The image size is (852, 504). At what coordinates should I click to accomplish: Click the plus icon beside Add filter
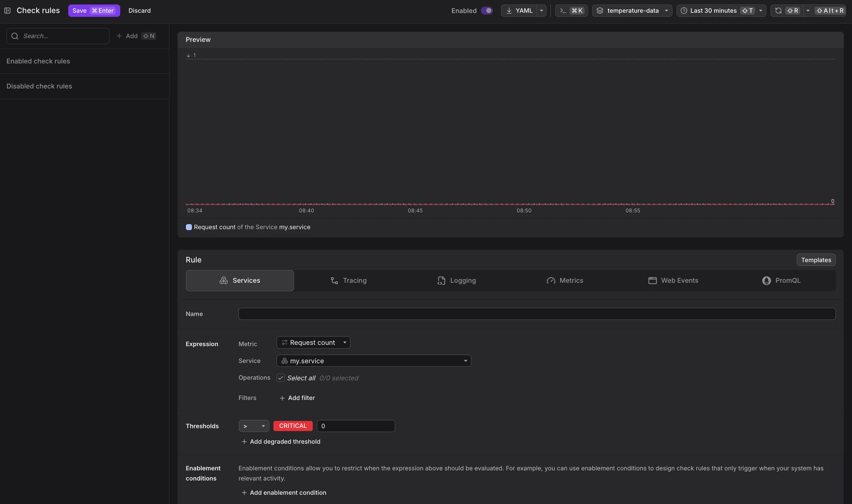click(282, 398)
